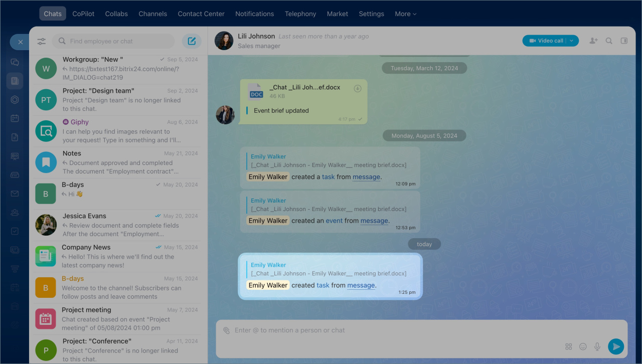Click the microphone voice message icon
Viewport: 642px width, 364px height.
click(597, 346)
